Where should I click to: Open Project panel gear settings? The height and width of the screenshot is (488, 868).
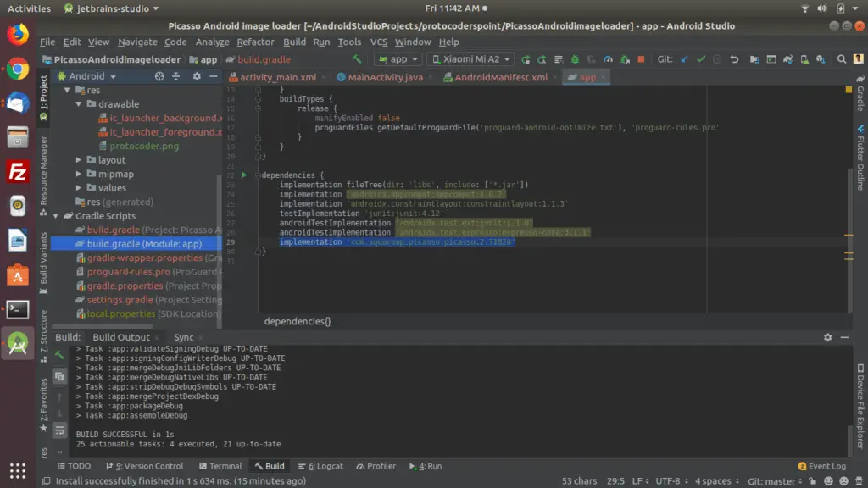(x=197, y=76)
